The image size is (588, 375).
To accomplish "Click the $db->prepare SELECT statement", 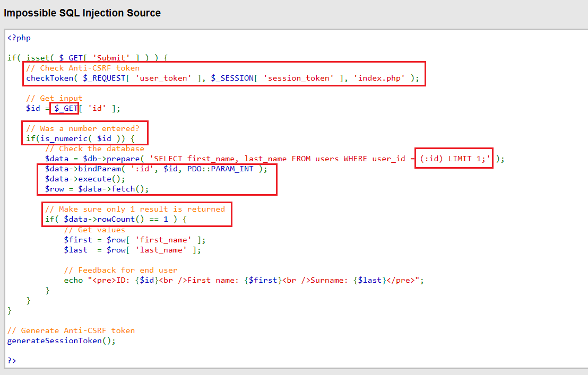I will click(x=274, y=159).
